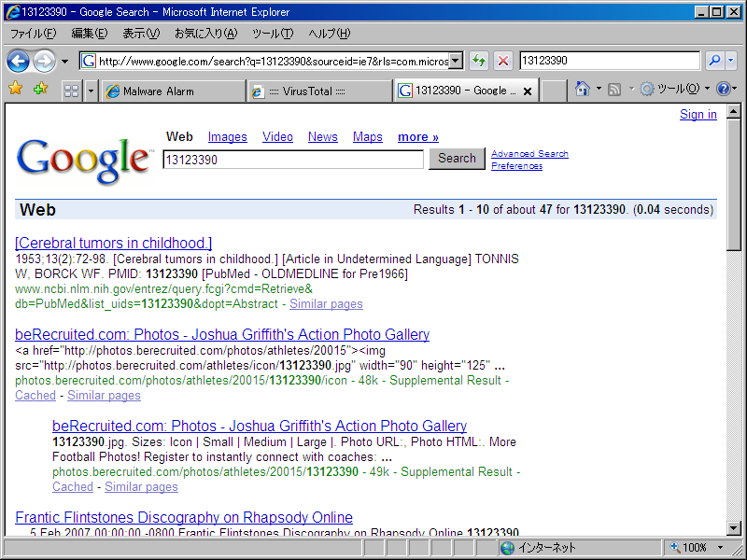747x560 pixels.
Task: Open the search provider options dropdown
Action: pos(731,61)
